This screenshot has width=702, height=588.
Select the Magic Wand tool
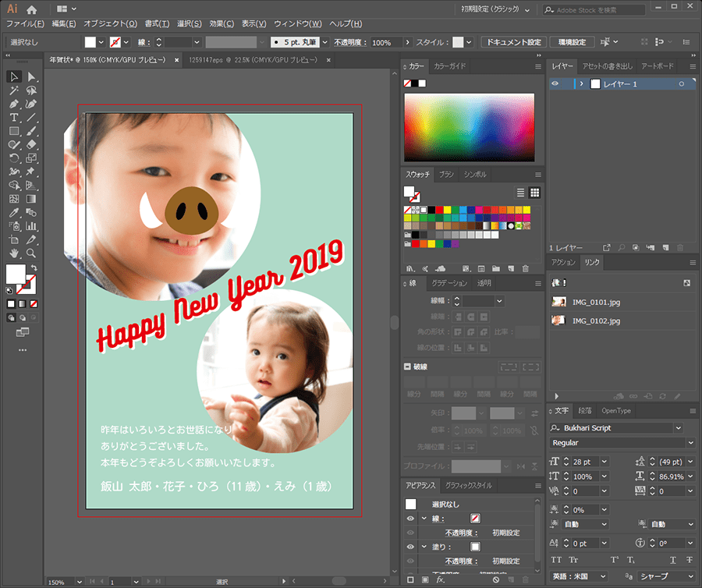[14, 90]
